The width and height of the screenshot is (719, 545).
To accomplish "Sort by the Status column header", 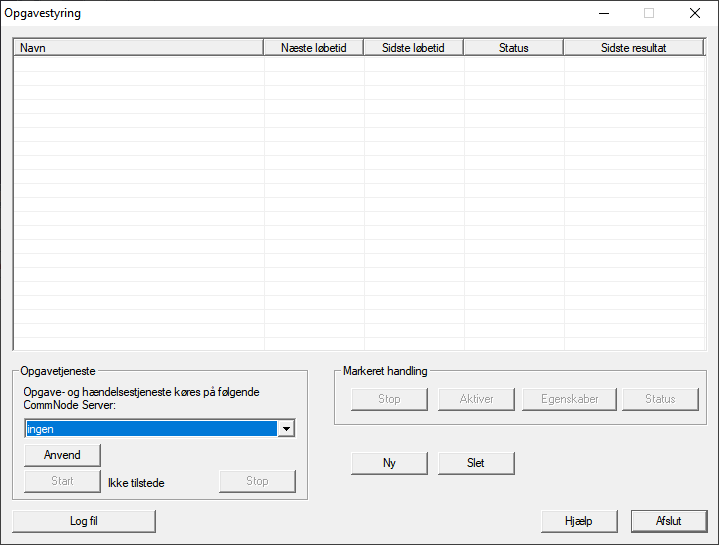I will click(514, 47).
